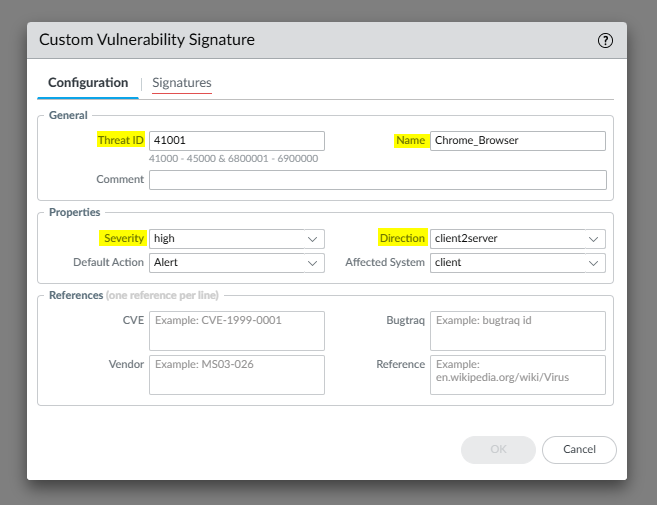The height and width of the screenshot is (505, 657).
Task: Click the Custom Vulnerability Signature title bar
Action: (x=300, y=41)
